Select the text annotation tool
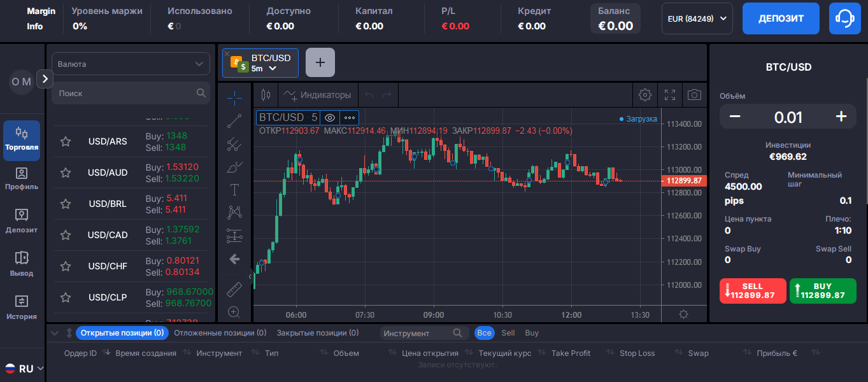The width and height of the screenshot is (868, 382). pos(234,190)
